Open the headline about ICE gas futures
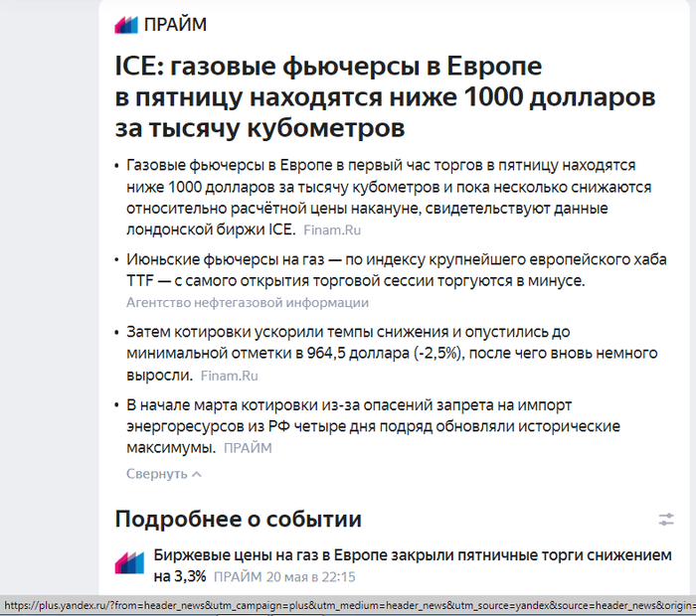The height and width of the screenshot is (616, 696). coord(385,96)
